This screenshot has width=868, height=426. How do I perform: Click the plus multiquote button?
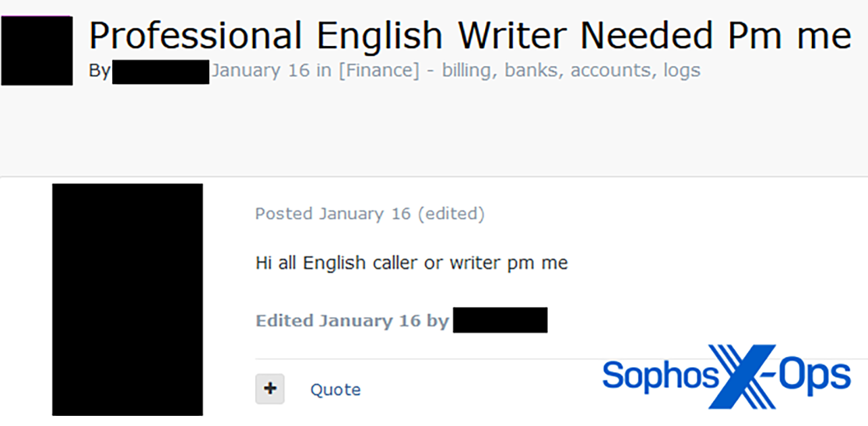pyautogui.click(x=270, y=389)
